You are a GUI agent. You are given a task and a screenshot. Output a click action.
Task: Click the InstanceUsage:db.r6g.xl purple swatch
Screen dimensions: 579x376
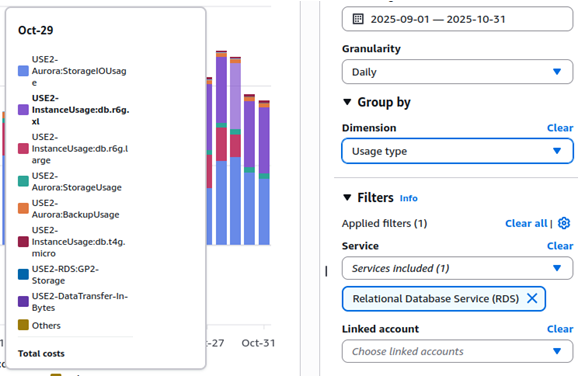[23, 110]
